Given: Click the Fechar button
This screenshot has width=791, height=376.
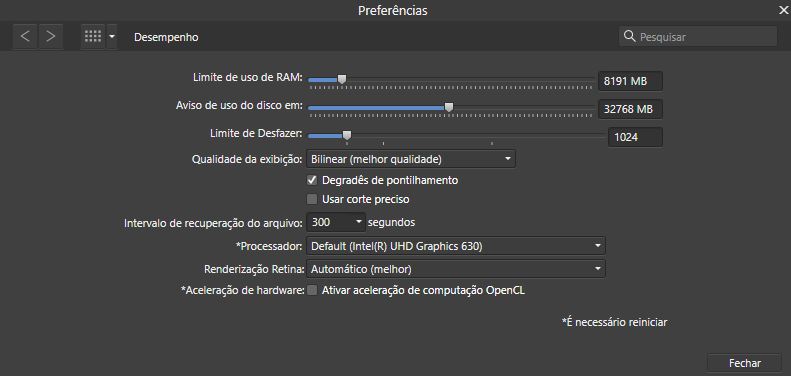Looking at the screenshot, I should tap(745, 363).
